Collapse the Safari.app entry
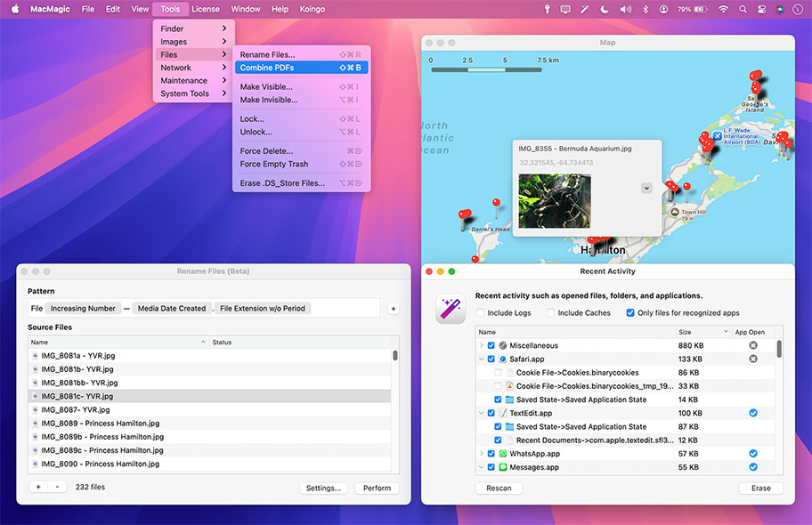The image size is (812, 525). [x=481, y=358]
